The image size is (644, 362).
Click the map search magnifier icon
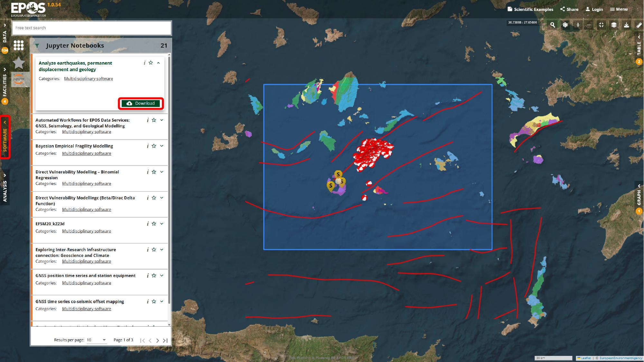point(553,25)
